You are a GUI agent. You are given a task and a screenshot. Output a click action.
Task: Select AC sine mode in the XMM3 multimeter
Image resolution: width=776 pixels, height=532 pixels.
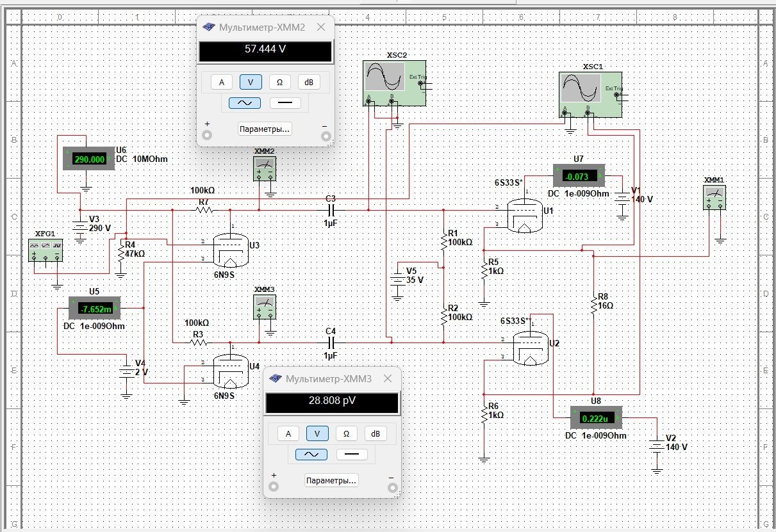pyautogui.click(x=311, y=455)
